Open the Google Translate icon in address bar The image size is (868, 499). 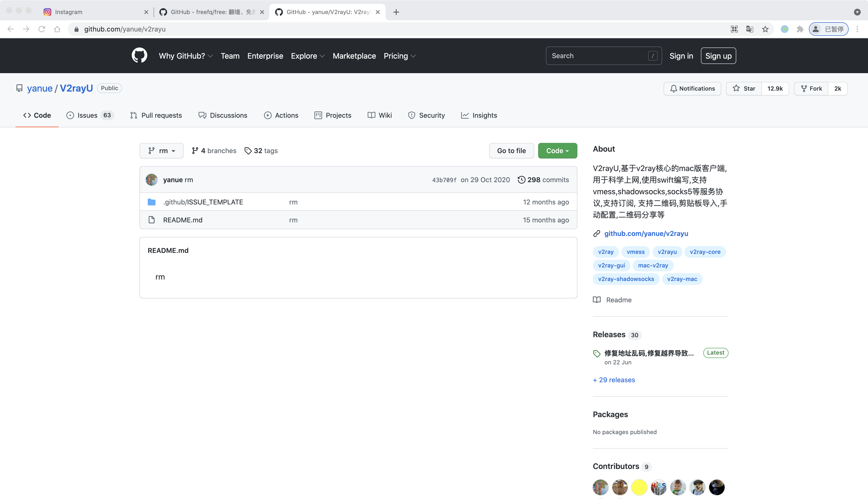point(750,29)
